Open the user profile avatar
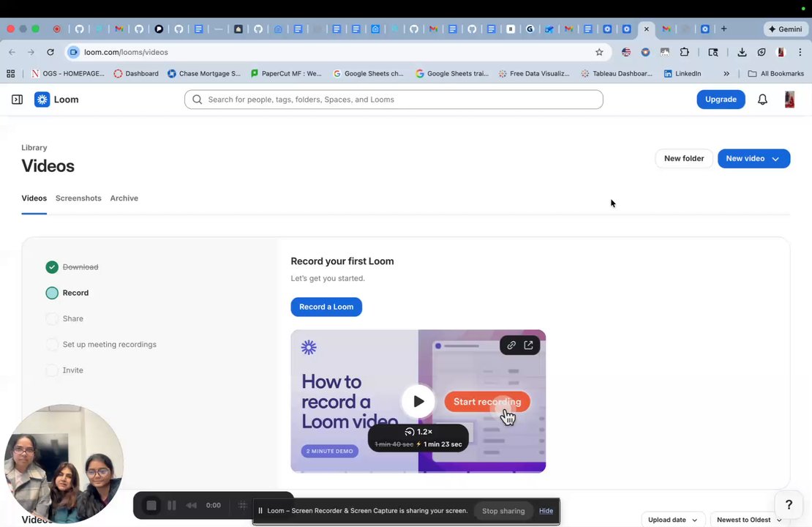812x527 pixels. (x=789, y=100)
